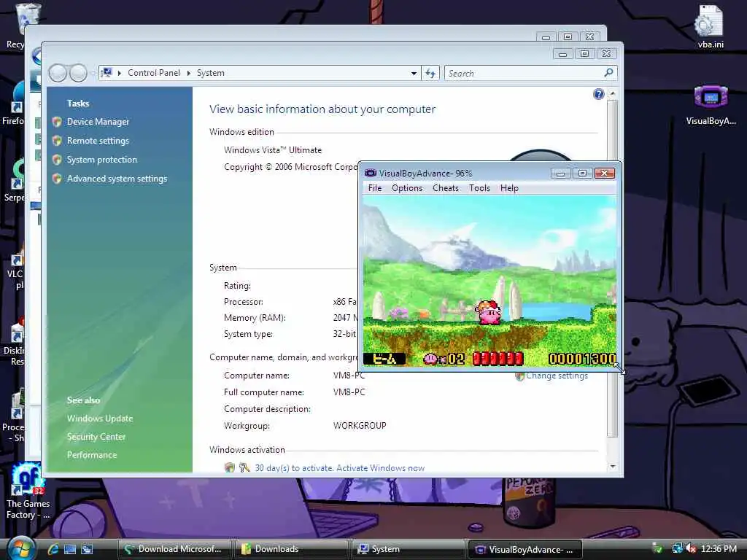
Task: Click Control Panel breadcrumb
Action: coord(154,73)
